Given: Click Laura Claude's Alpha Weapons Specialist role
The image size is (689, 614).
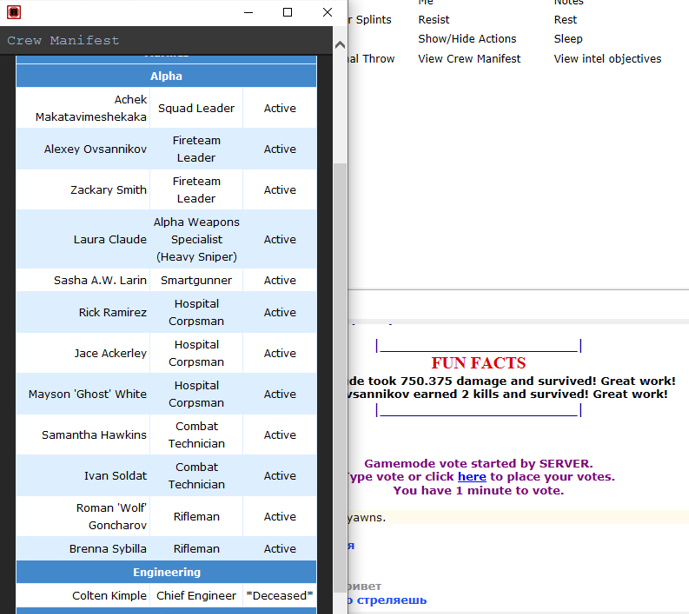Looking at the screenshot, I should click(196, 239).
